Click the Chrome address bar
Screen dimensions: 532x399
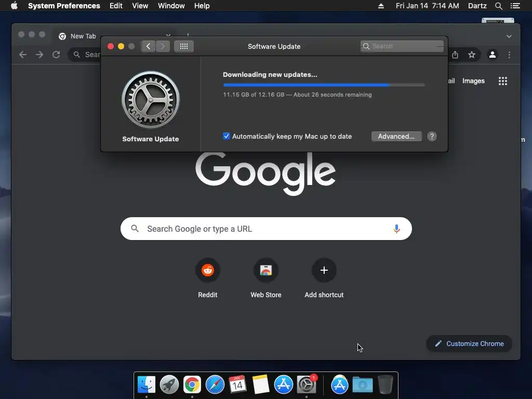tap(85, 55)
